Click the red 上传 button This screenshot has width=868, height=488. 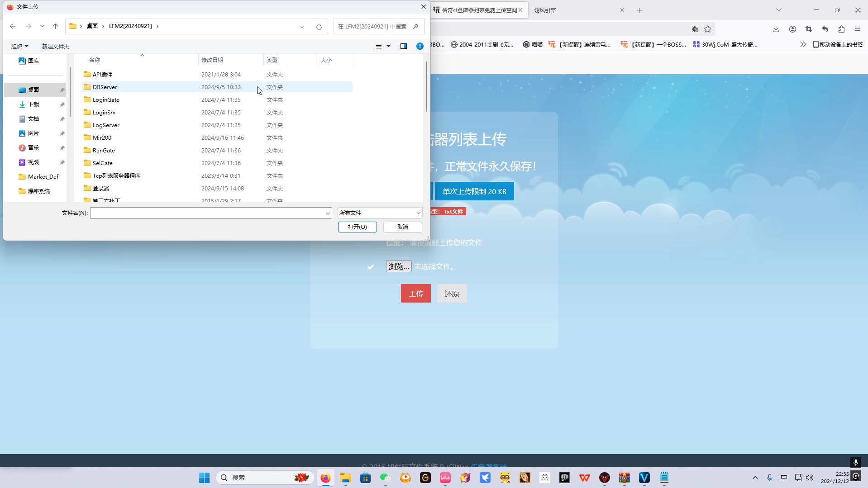(415, 294)
